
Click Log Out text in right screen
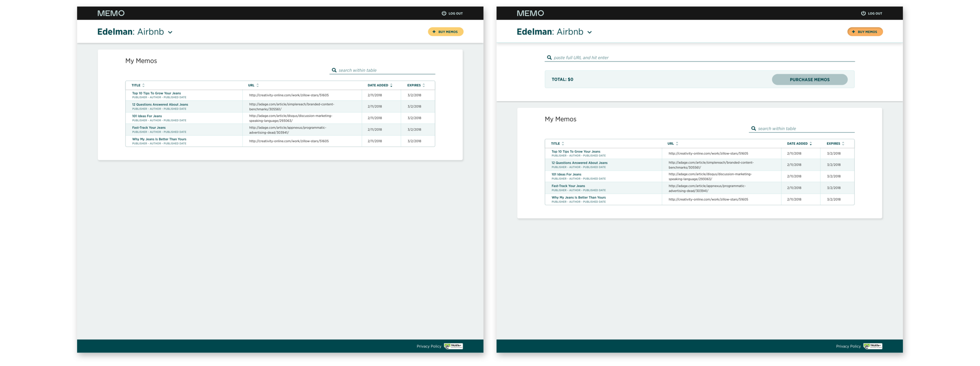(875, 13)
